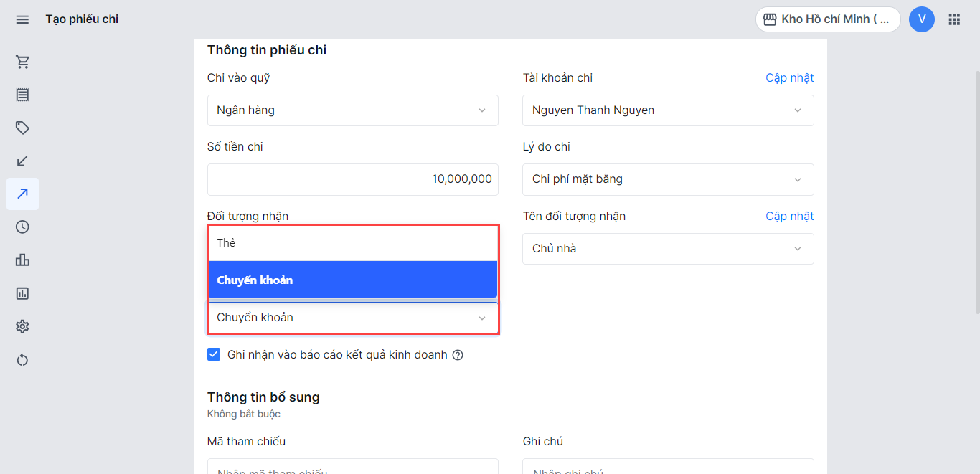980x474 pixels.
Task: Open the bar chart reports icon
Action: pos(22,260)
